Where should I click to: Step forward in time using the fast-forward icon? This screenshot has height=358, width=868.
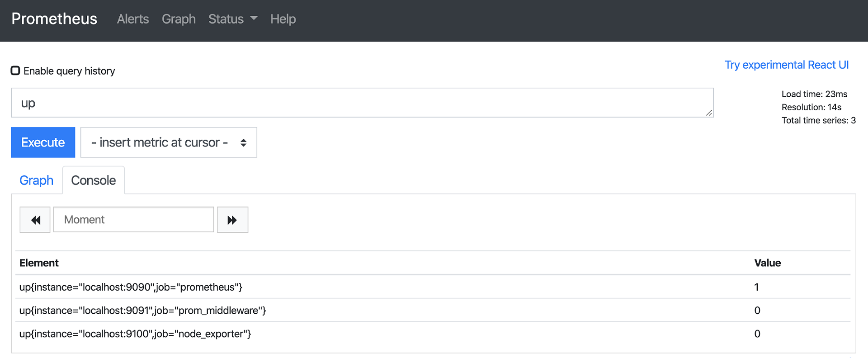pyautogui.click(x=232, y=220)
